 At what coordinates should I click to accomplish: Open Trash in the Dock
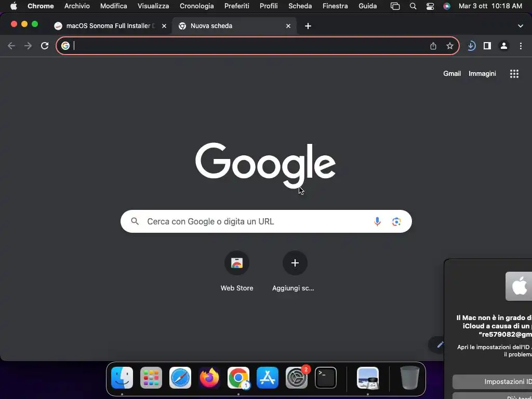click(410, 378)
